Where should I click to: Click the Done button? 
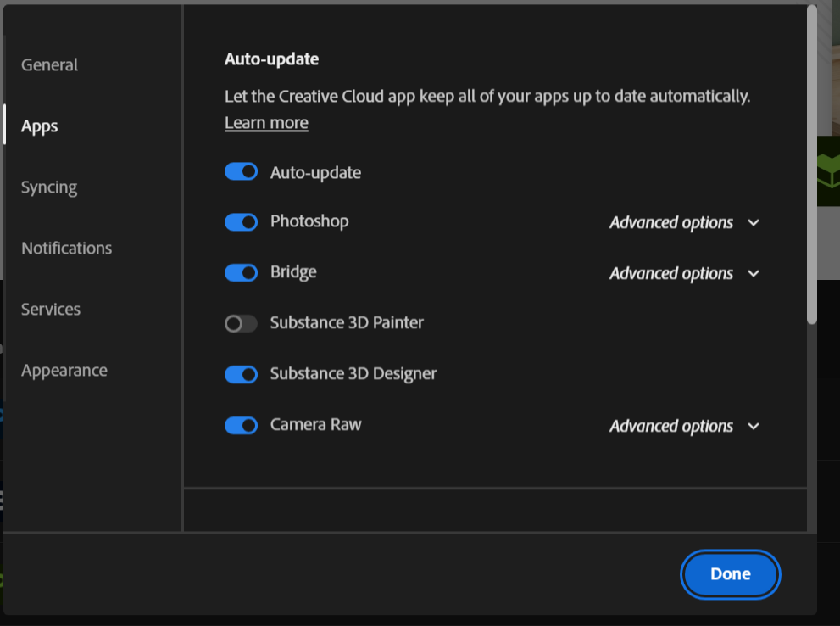(x=729, y=573)
